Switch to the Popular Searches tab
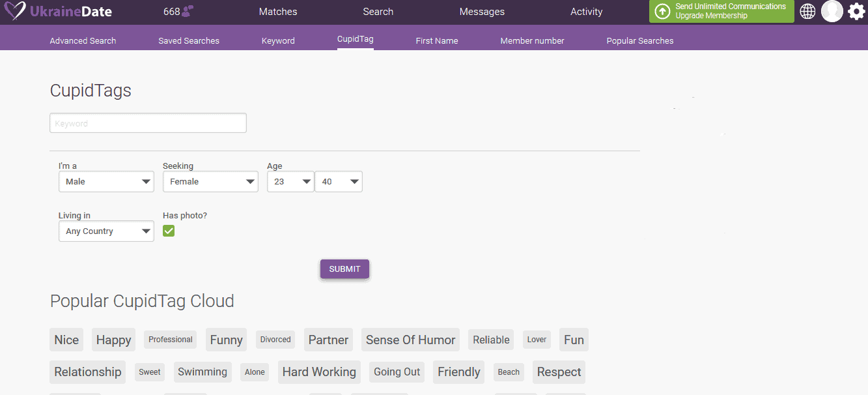 click(x=640, y=40)
